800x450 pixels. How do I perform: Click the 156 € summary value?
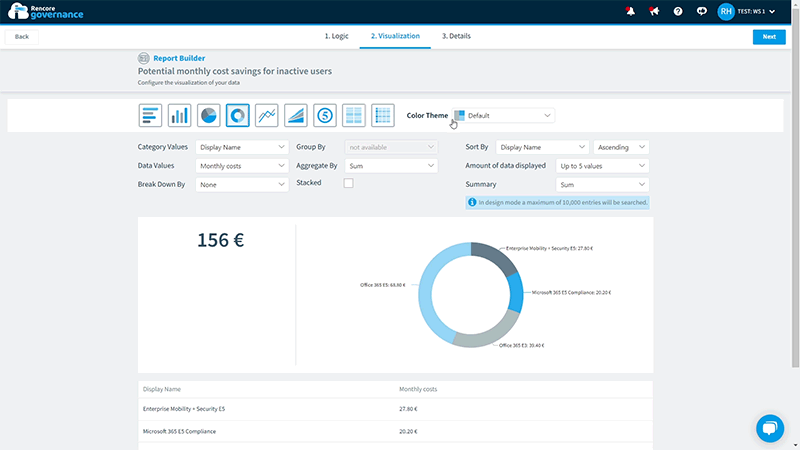coord(220,240)
